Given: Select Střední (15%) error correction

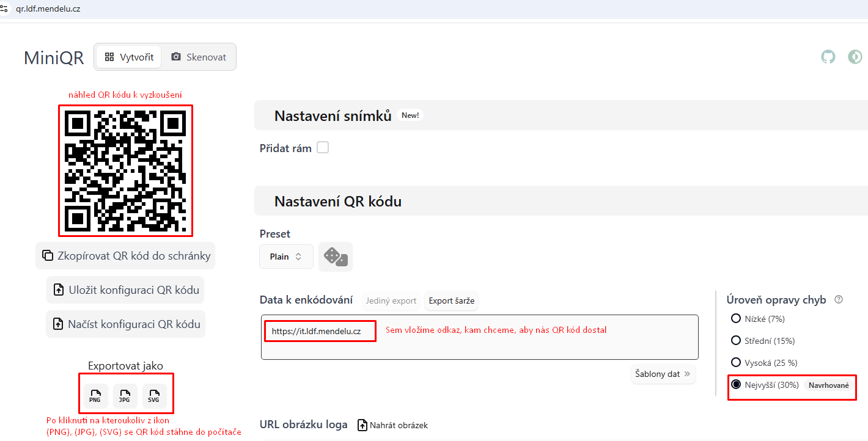Looking at the screenshot, I should coord(736,340).
